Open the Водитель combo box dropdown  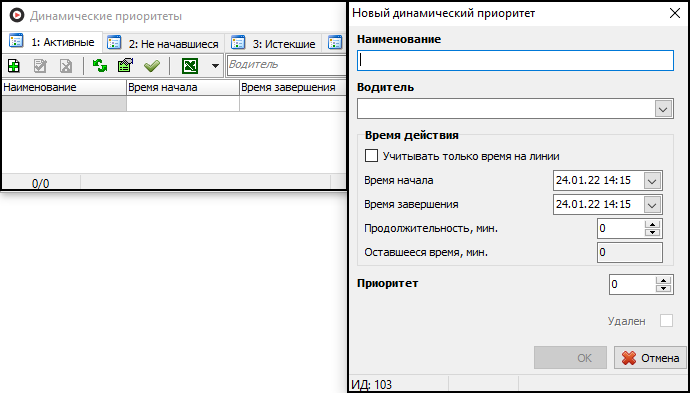pyautogui.click(x=663, y=109)
